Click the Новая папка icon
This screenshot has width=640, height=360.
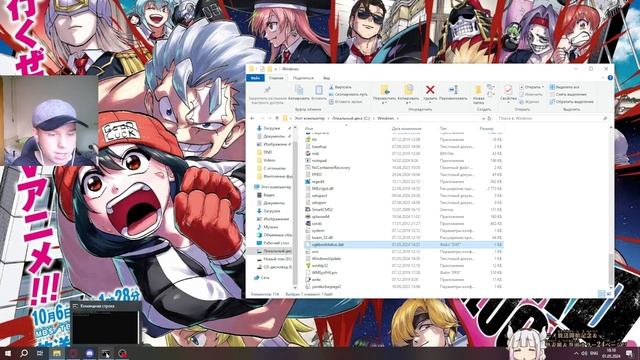[x=478, y=90]
